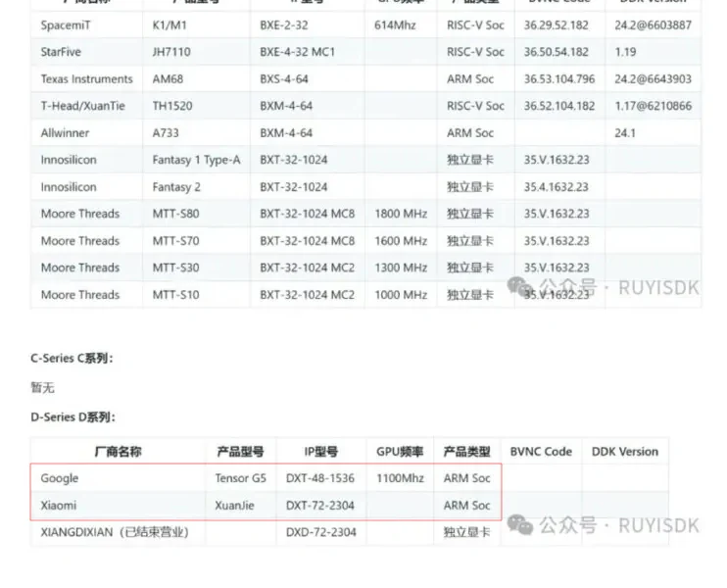727x588 pixels.
Task: Click 厂商名称 header in D-Series table
Action: pyautogui.click(x=118, y=451)
